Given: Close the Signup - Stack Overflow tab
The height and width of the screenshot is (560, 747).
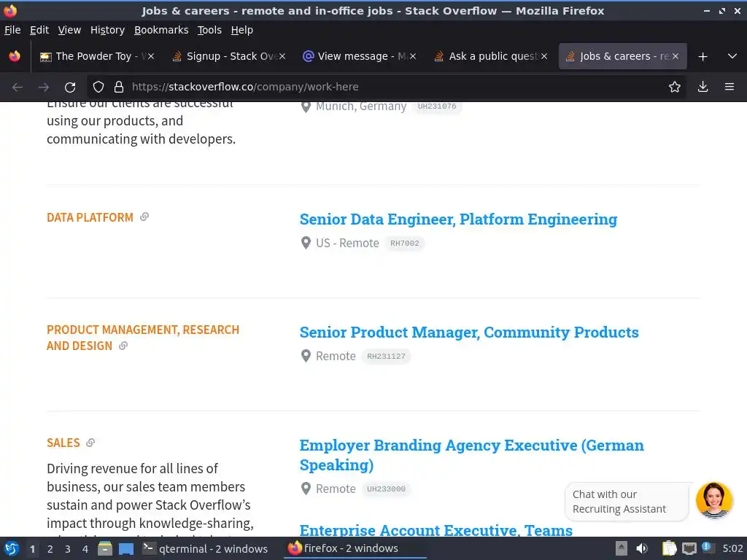Looking at the screenshot, I should [x=282, y=56].
